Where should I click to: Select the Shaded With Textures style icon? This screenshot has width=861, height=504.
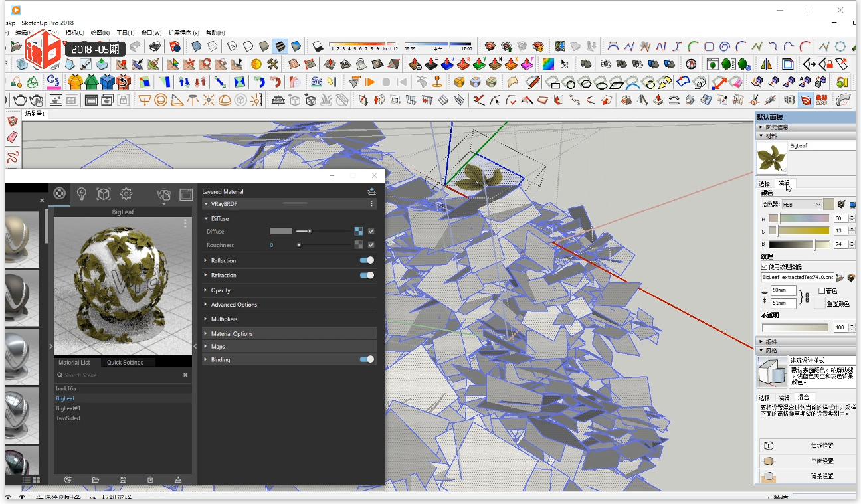pos(280,46)
